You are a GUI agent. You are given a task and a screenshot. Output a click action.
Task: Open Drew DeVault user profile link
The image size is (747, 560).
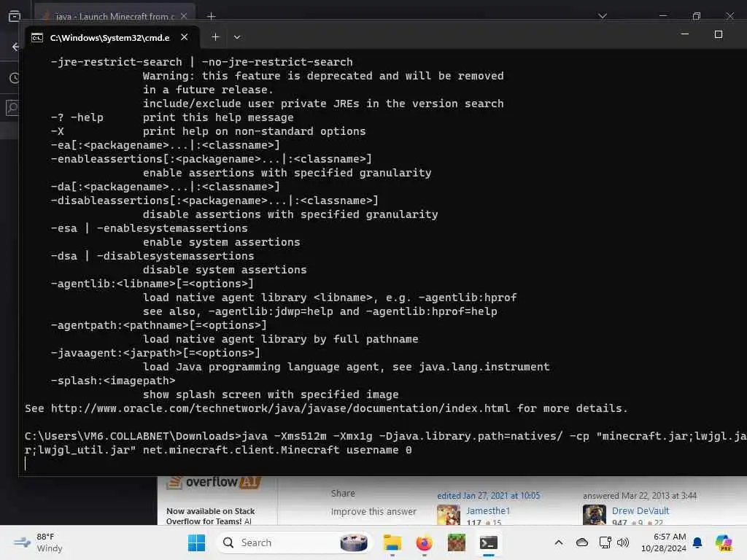pos(640,510)
